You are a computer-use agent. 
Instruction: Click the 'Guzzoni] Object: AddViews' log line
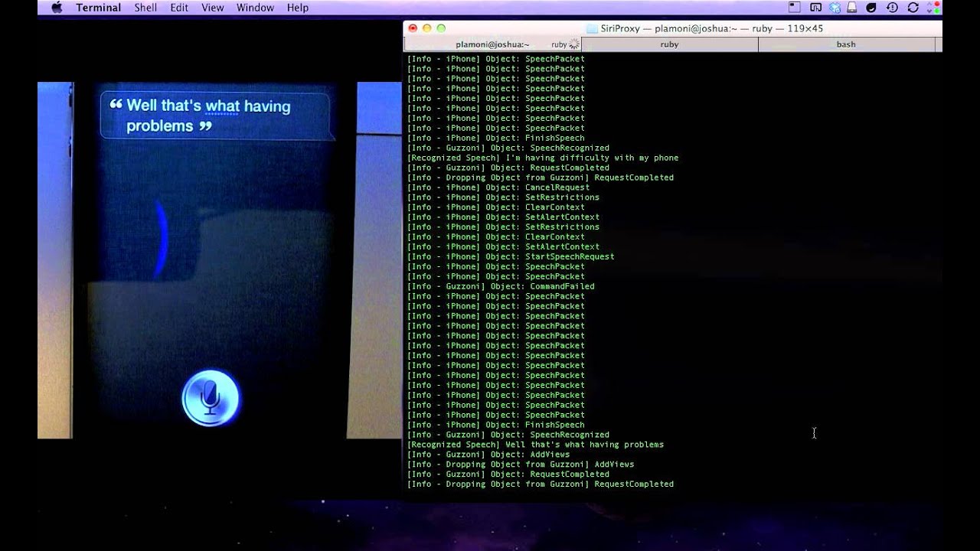[x=488, y=455]
